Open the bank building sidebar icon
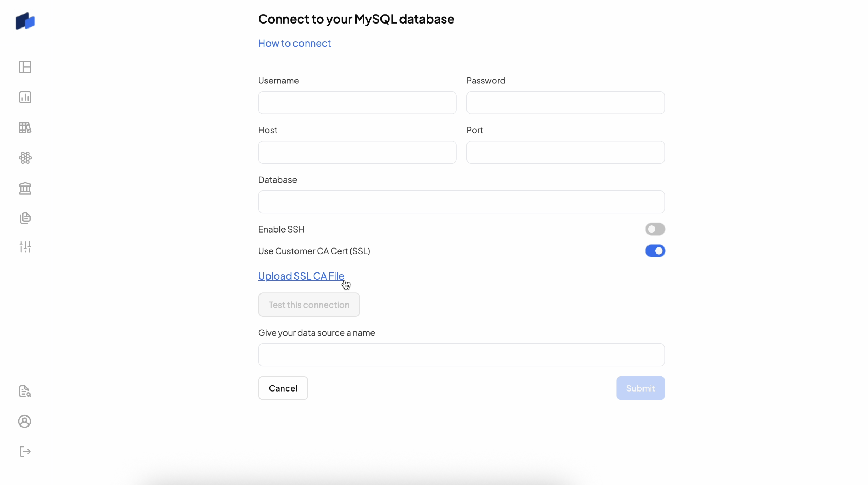 tap(25, 188)
